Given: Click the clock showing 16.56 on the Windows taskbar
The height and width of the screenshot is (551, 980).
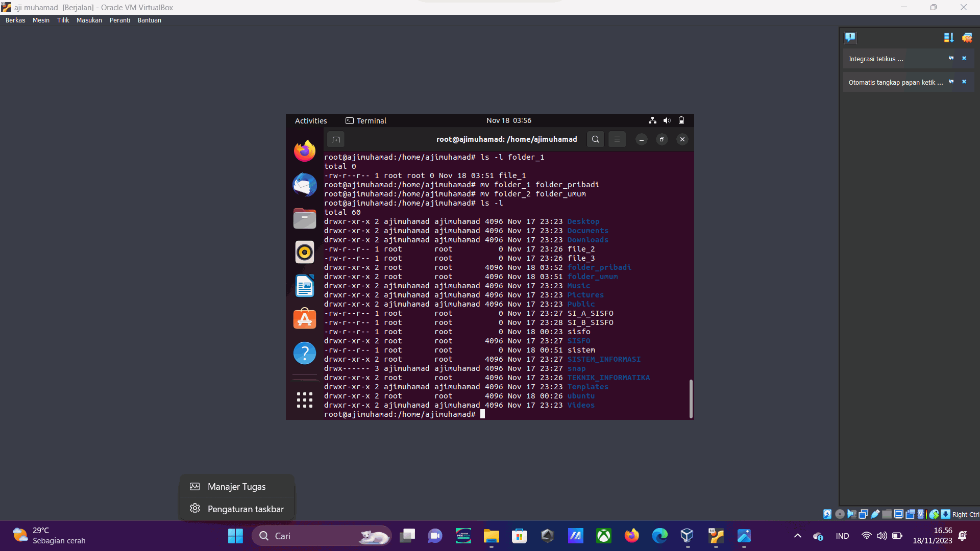Looking at the screenshot, I should (933, 536).
